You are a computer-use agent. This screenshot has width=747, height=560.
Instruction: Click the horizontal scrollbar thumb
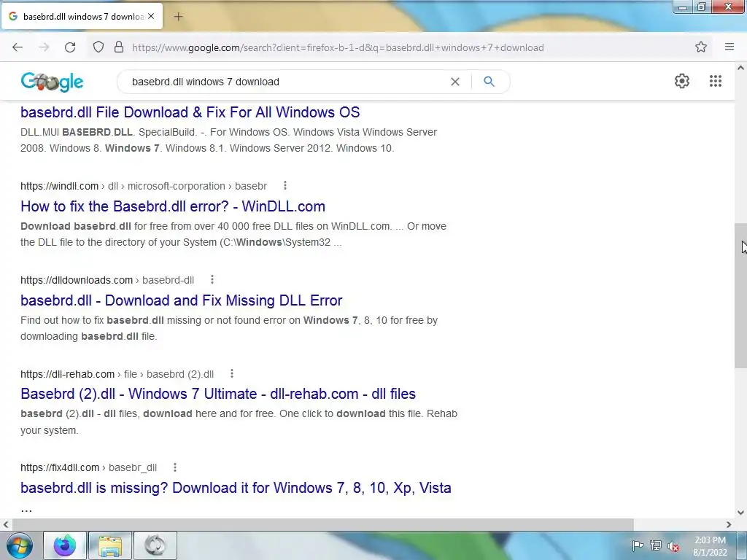click(322, 524)
